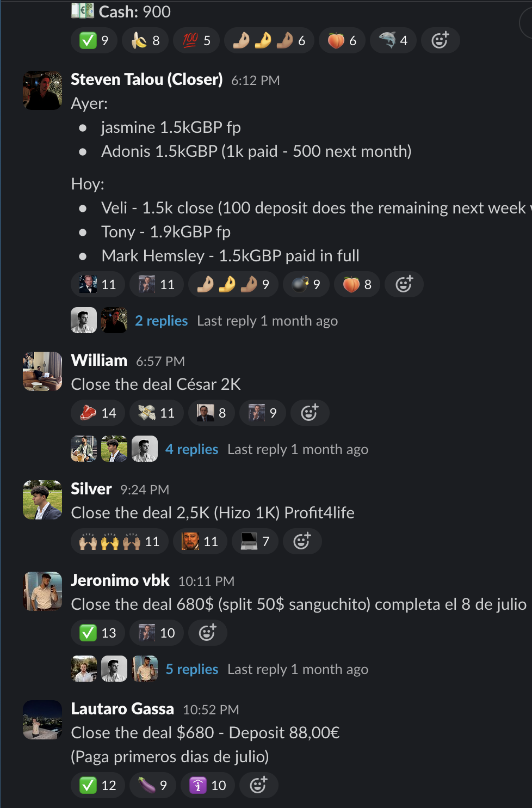Toggle the bomb reaction with 9 on Steven's message
532x808 pixels.
click(x=306, y=284)
